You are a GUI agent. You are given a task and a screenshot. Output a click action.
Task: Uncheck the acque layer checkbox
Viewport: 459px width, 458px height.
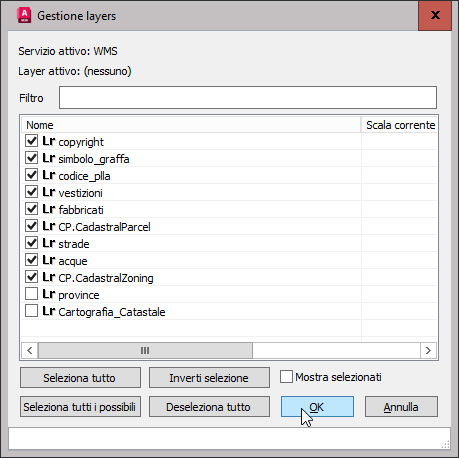coord(32,260)
